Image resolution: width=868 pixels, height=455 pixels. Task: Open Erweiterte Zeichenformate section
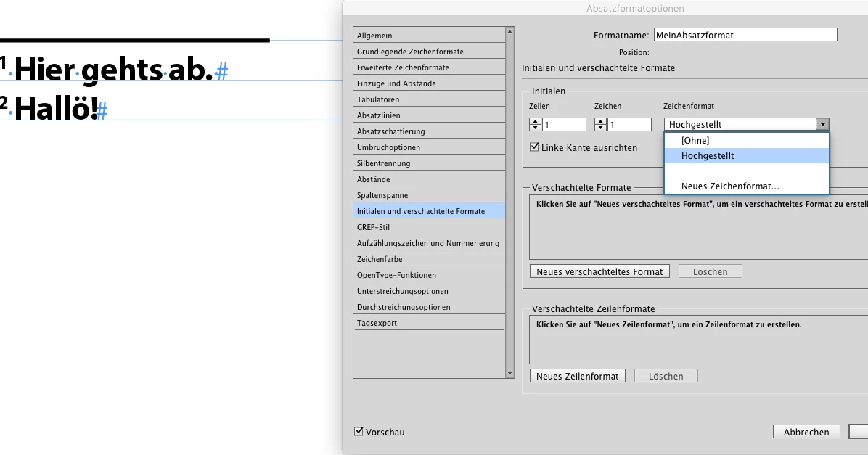coord(429,67)
